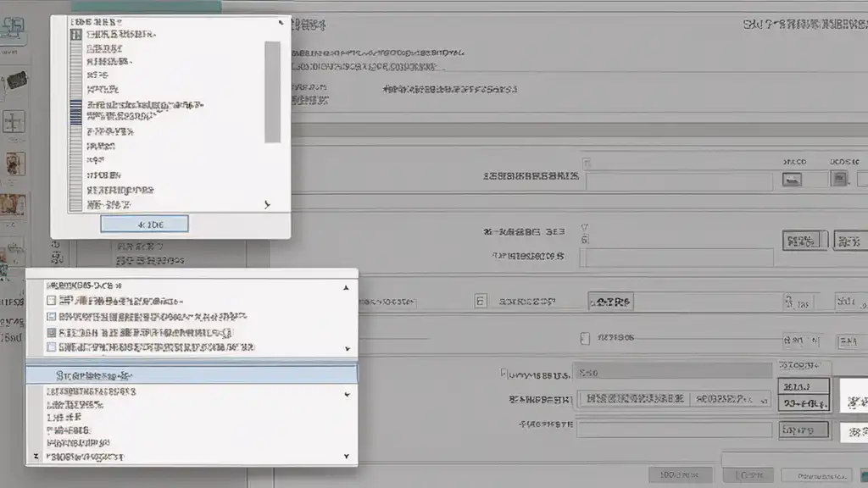Screen dimensions: 868x488
Task: Click the down arrow beside the fourth checkbox row
Action: [x=348, y=348]
